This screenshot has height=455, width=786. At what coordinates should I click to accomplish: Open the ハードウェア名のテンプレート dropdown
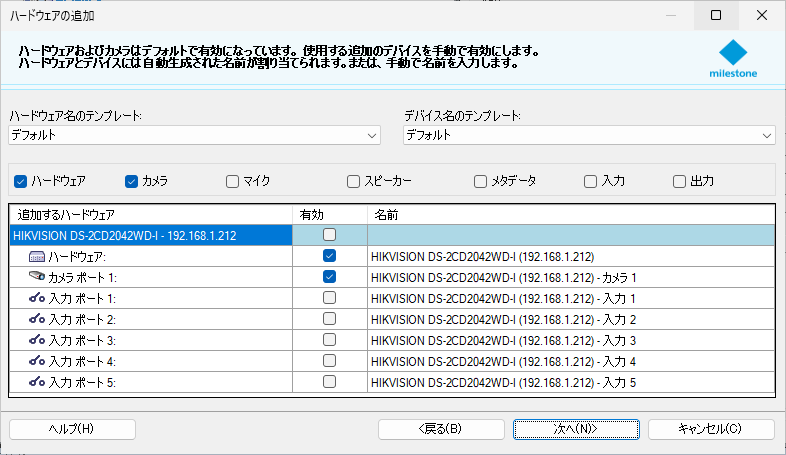194,135
